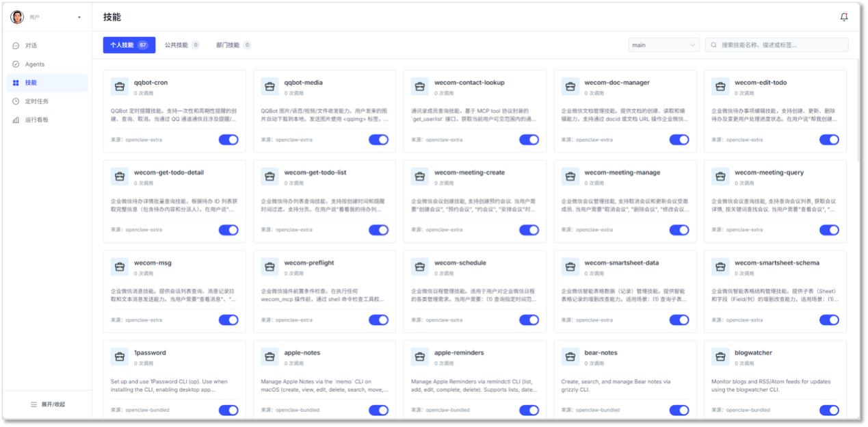This screenshot has height=427, width=868.
Task: Open Agents via its sidebar icon
Action: pyautogui.click(x=16, y=64)
